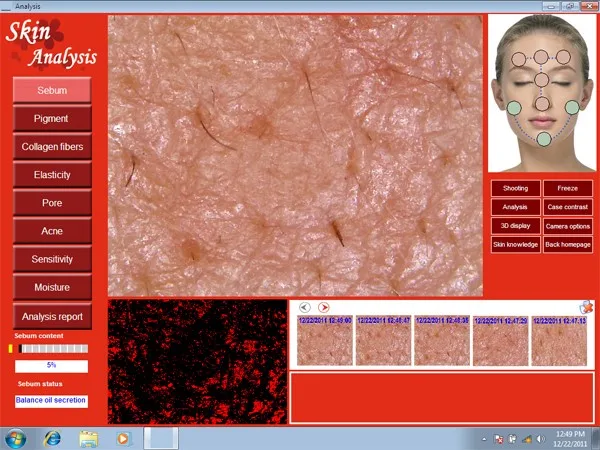Screen dimensions: 600x450
Task: Open Internet Explorer from the taskbar
Action: point(52,438)
